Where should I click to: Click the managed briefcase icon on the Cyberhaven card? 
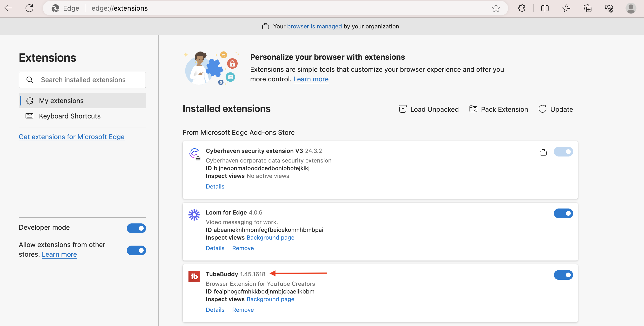[x=543, y=152]
